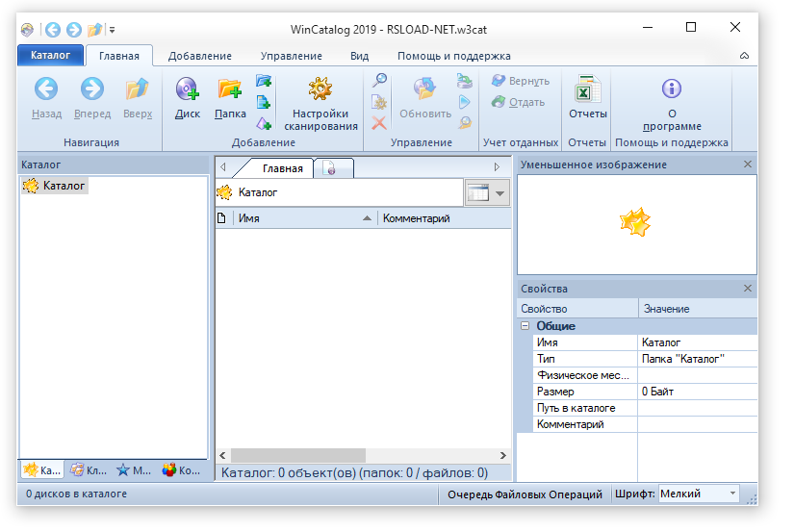
Task: Click the small purple pyramid add icon
Action: pos(264,123)
